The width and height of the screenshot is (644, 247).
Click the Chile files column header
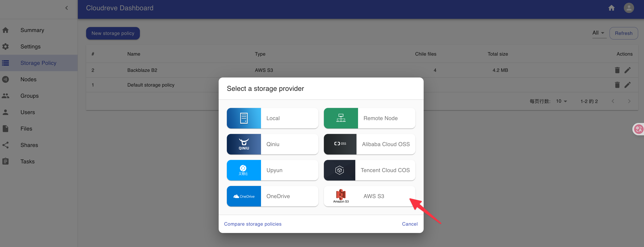(426, 54)
